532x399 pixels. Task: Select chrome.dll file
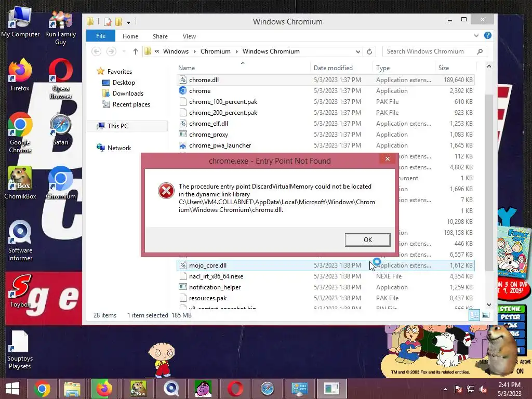tap(326, 80)
